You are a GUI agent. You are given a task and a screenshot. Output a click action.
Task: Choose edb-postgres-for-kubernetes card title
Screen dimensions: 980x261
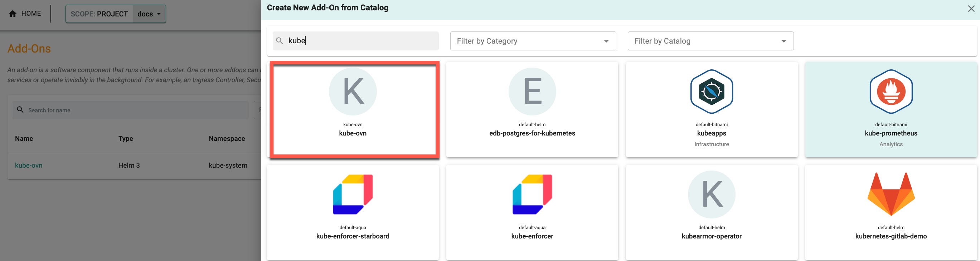click(532, 133)
